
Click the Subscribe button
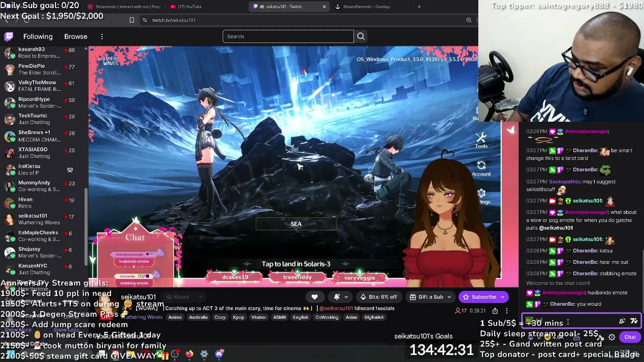coord(484,297)
